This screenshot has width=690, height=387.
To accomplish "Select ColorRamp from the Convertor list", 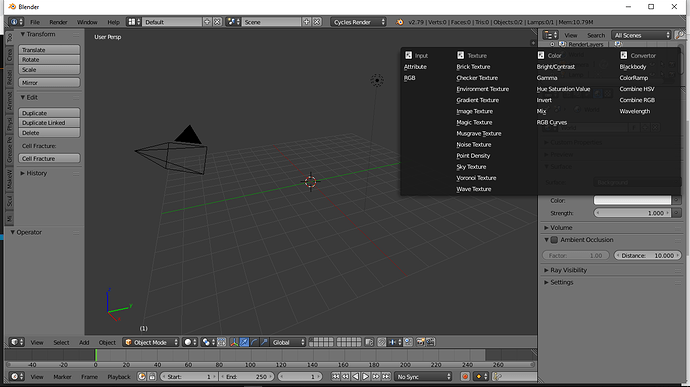I will [633, 78].
